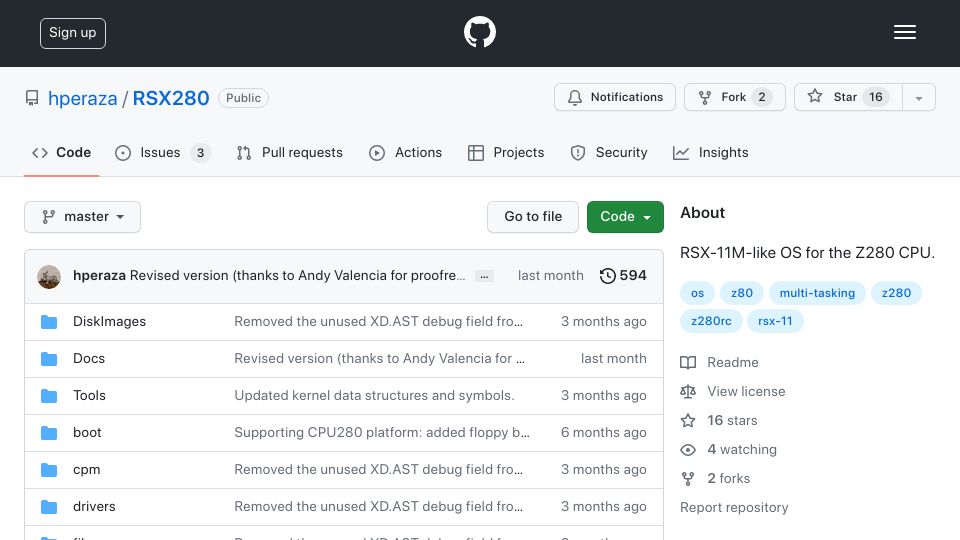
Task: Select the multi-tasking topic tag
Action: (817, 293)
